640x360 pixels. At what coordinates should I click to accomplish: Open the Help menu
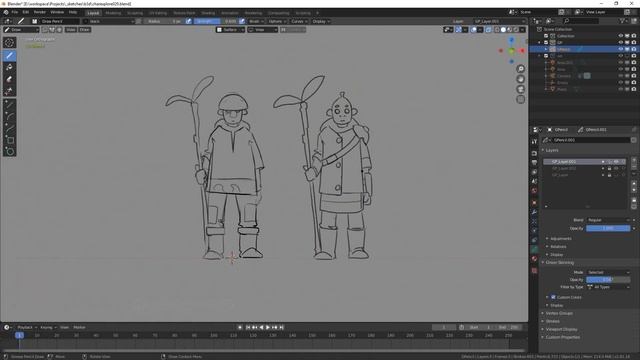(73, 12)
